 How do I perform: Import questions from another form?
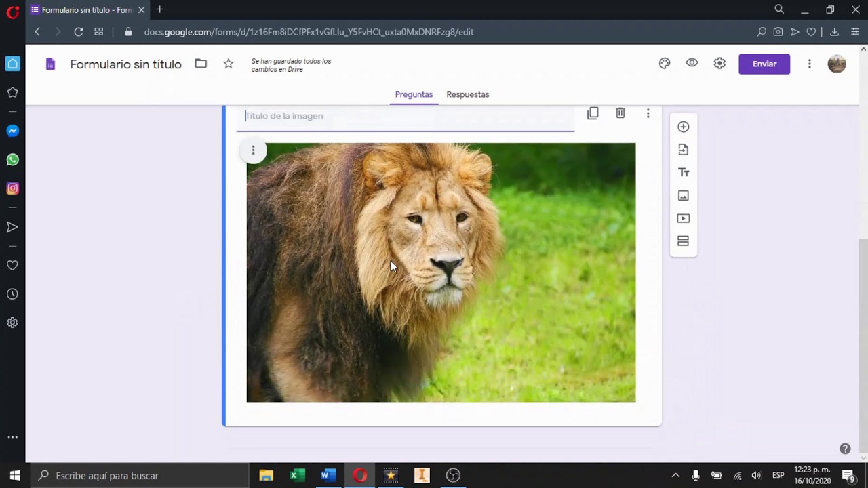683,150
